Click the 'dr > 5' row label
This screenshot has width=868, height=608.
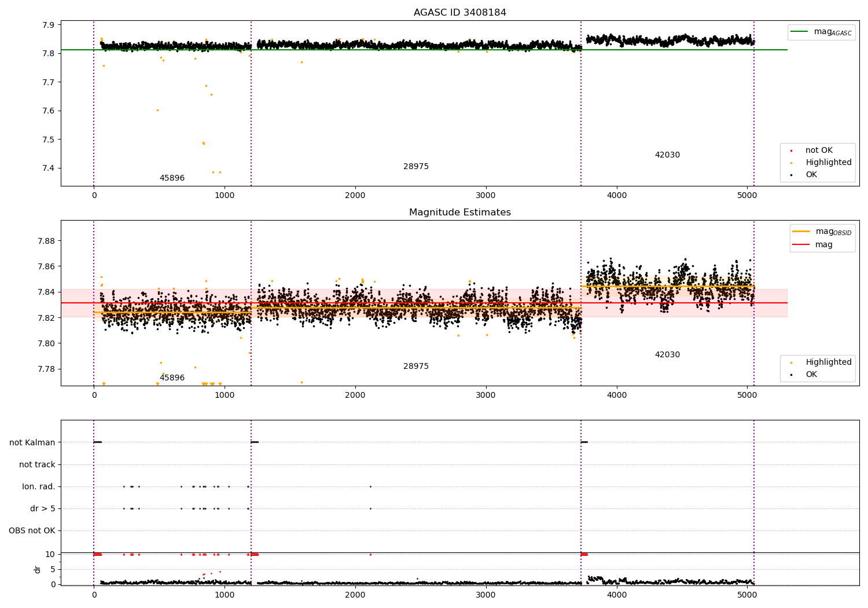point(43,508)
